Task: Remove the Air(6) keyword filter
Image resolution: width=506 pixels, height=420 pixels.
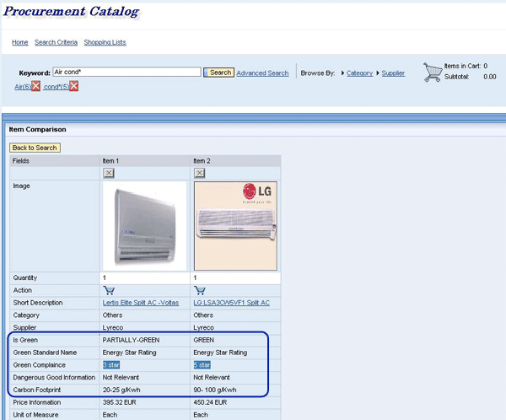Action: 36,87
